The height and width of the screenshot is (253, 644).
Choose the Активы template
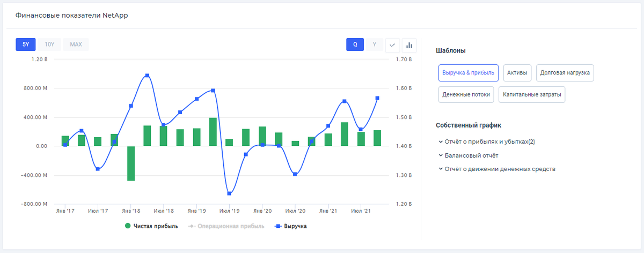tap(517, 72)
